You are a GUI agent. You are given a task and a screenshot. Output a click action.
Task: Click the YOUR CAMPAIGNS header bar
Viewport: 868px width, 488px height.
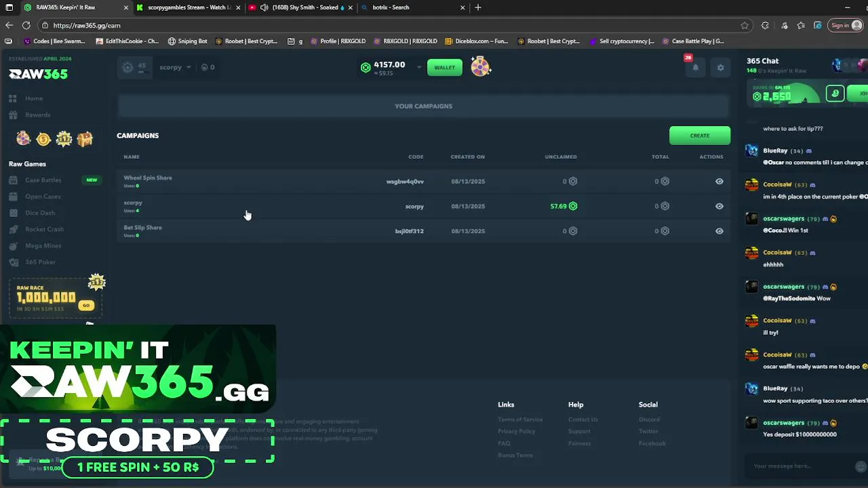point(423,106)
